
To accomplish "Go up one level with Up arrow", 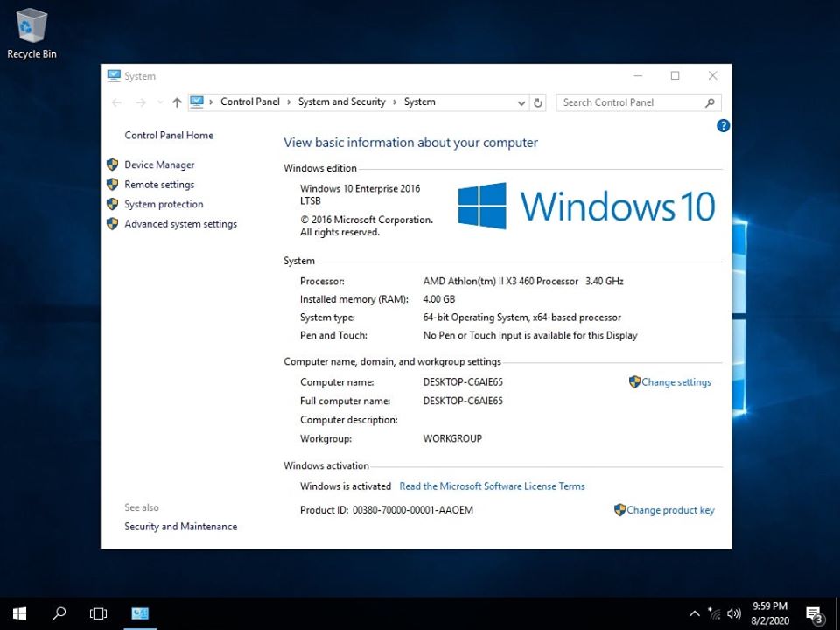I will 177,102.
